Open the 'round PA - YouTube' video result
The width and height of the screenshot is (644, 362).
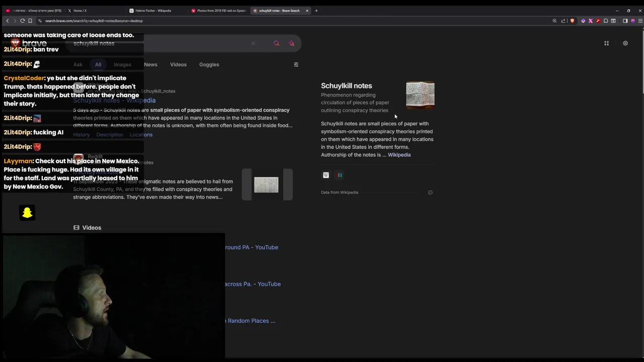click(x=251, y=247)
